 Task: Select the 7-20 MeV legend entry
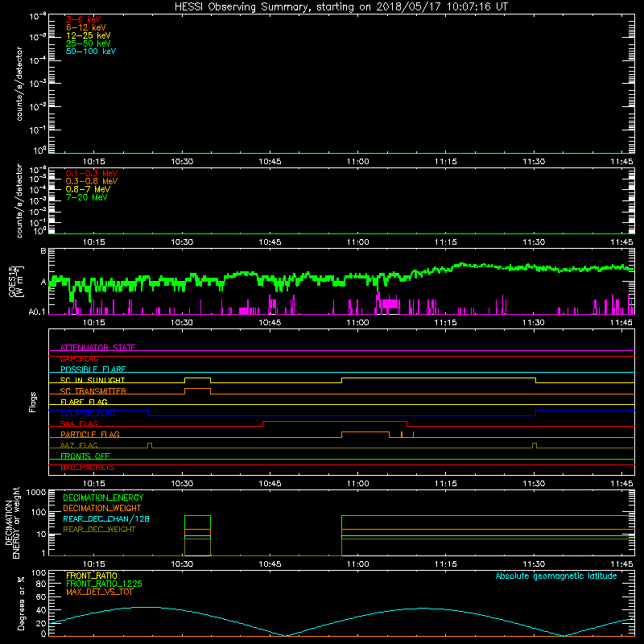tap(86, 197)
